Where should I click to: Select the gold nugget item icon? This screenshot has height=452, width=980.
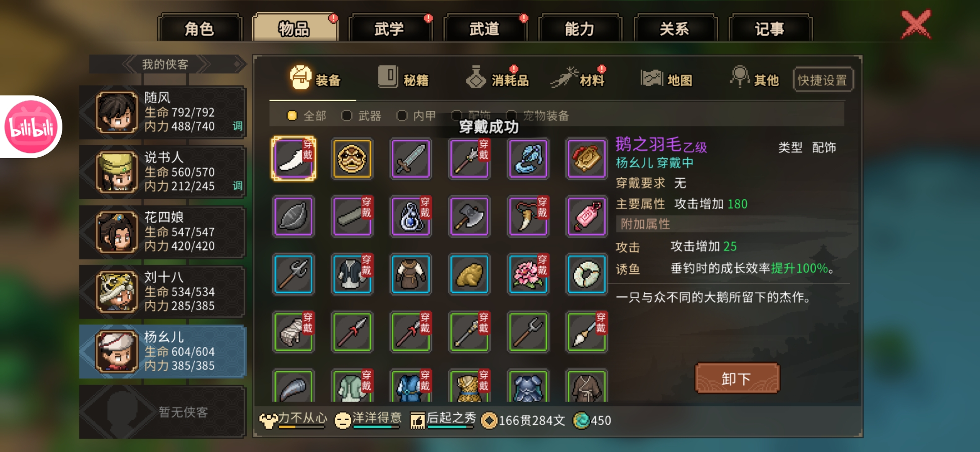pyautogui.click(x=469, y=275)
